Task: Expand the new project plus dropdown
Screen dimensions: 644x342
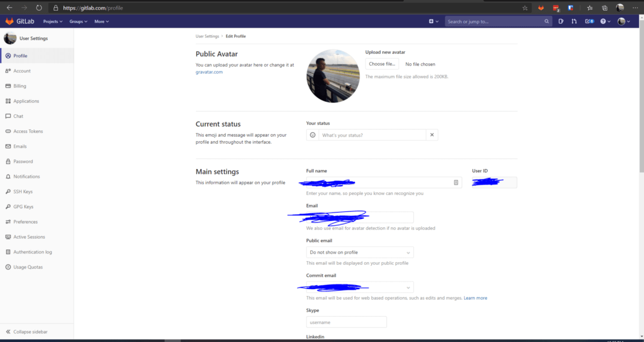Action: [x=434, y=21]
